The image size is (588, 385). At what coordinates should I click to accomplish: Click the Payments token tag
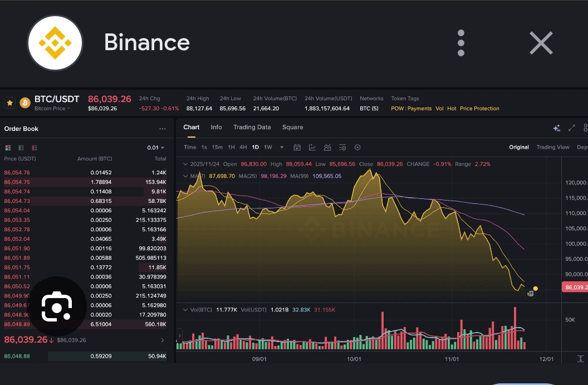click(419, 109)
